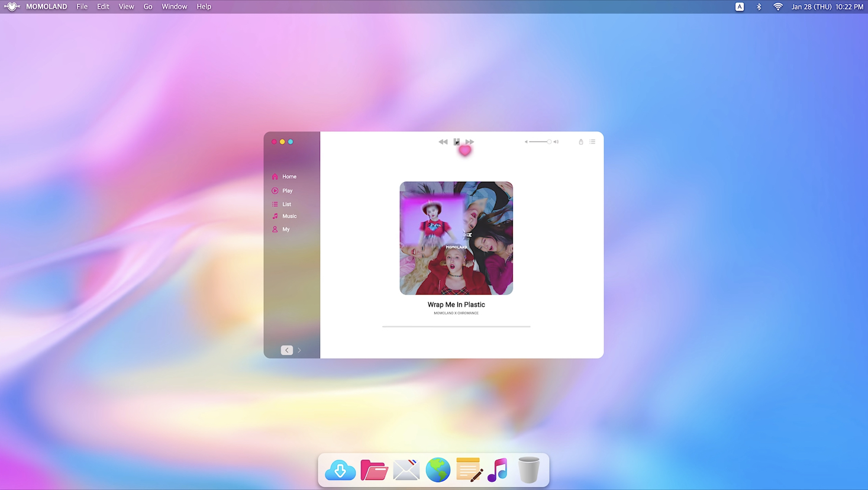The width and height of the screenshot is (868, 490).
Task: Close the music player window
Action: [x=274, y=142]
